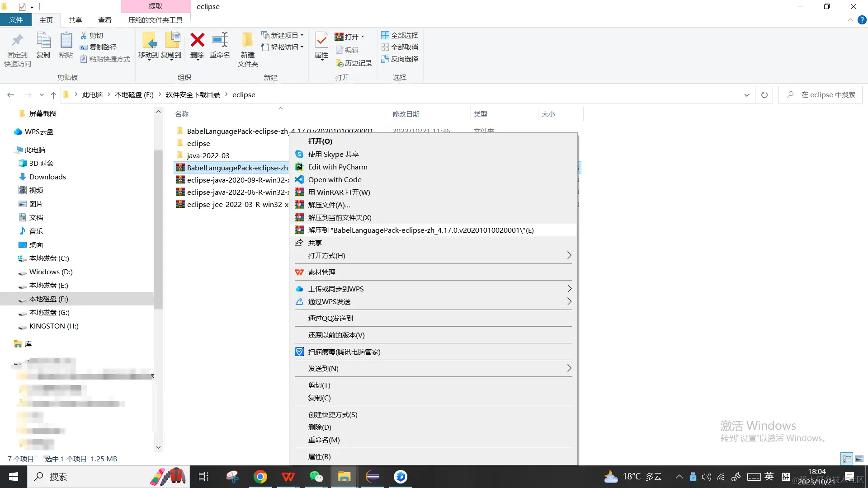This screenshot has height=488, width=868.
Task: Click the refresh icon beside address bar
Action: [x=764, y=95]
